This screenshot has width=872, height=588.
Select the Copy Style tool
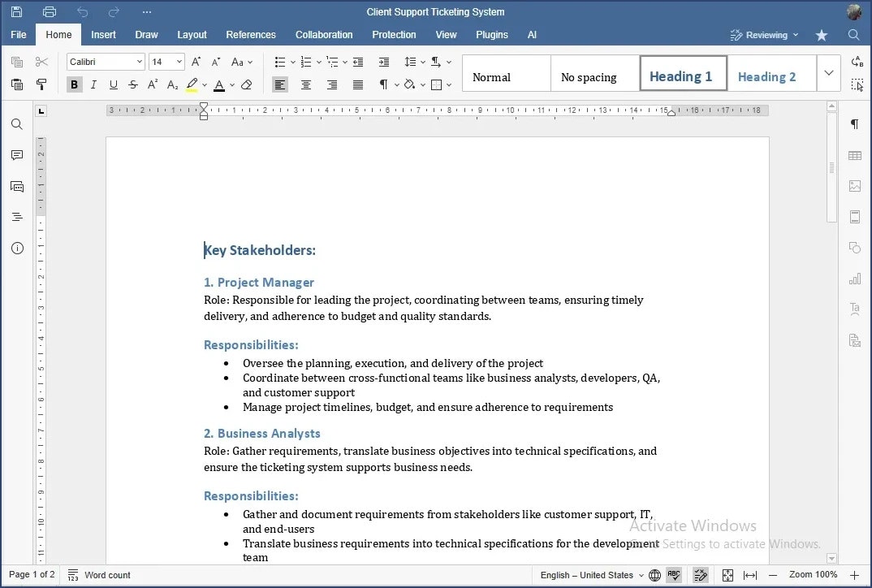pyautogui.click(x=42, y=84)
